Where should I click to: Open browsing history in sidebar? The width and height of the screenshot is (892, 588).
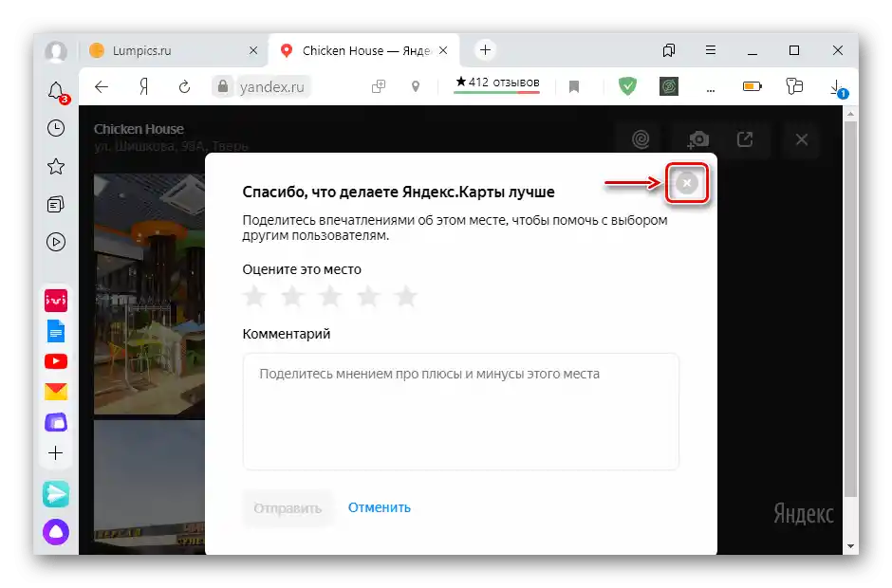[56, 128]
